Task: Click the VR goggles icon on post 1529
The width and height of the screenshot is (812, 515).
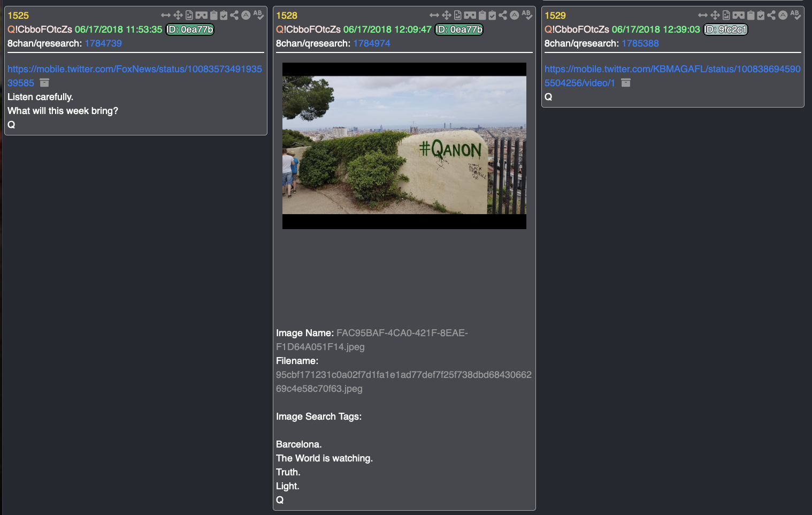Action: click(x=739, y=16)
